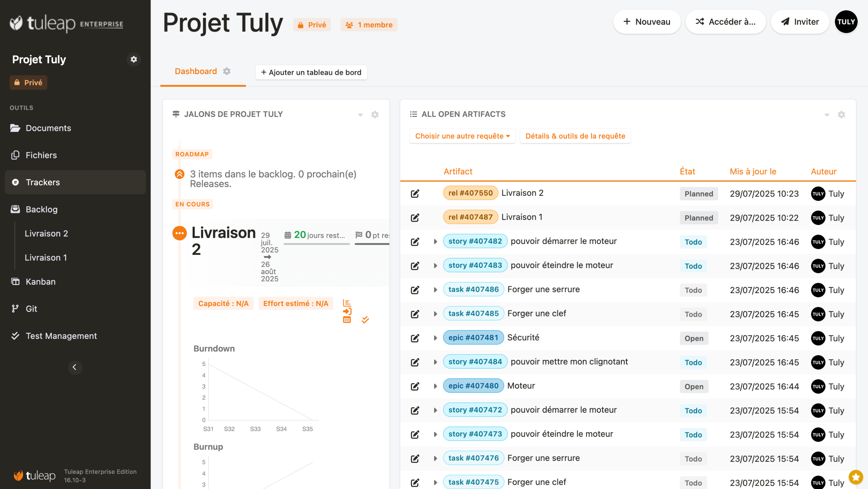Open Jalons widget settings gear
Image resolution: width=868 pixels, height=489 pixels.
click(x=375, y=115)
